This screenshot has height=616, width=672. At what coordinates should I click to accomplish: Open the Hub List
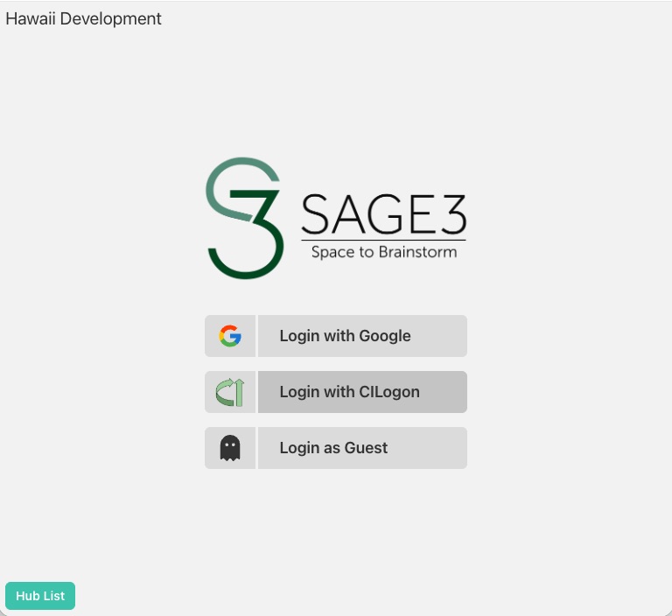(x=40, y=595)
